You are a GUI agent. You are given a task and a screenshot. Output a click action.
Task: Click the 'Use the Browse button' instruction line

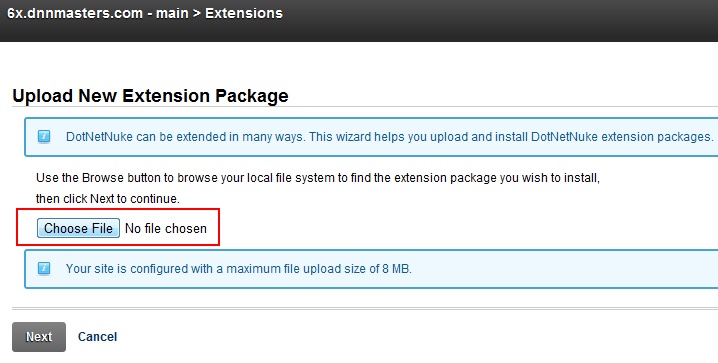click(318, 178)
